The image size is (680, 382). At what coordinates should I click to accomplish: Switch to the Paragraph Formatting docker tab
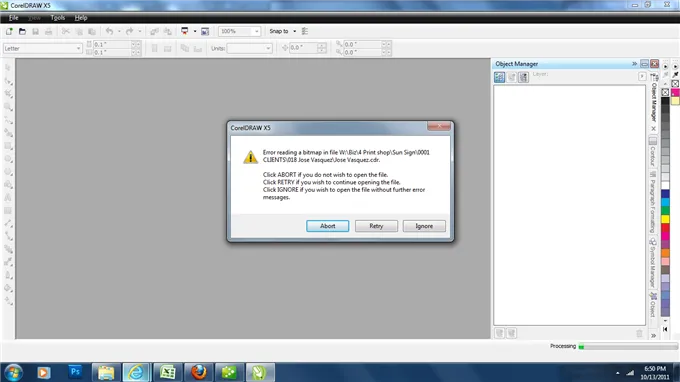pos(653,202)
